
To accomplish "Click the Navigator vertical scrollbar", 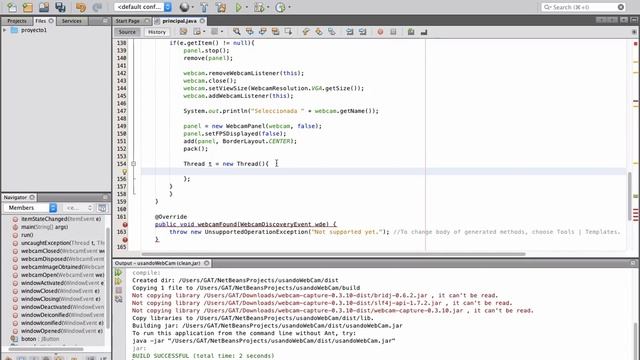I will tap(108, 278).
